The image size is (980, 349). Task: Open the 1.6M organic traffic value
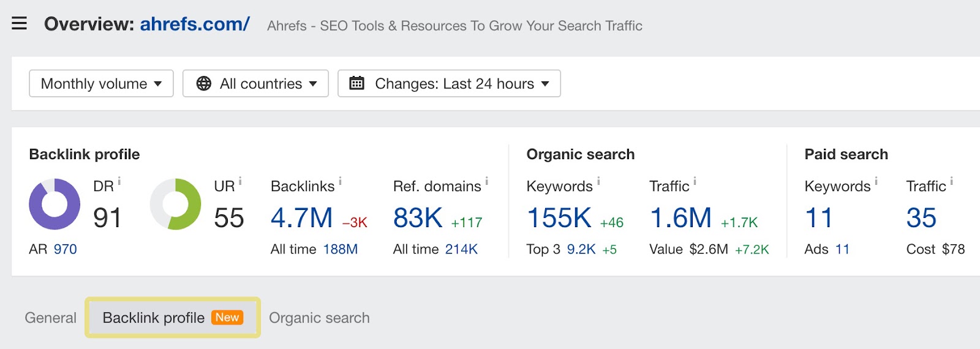[x=680, y=218]
